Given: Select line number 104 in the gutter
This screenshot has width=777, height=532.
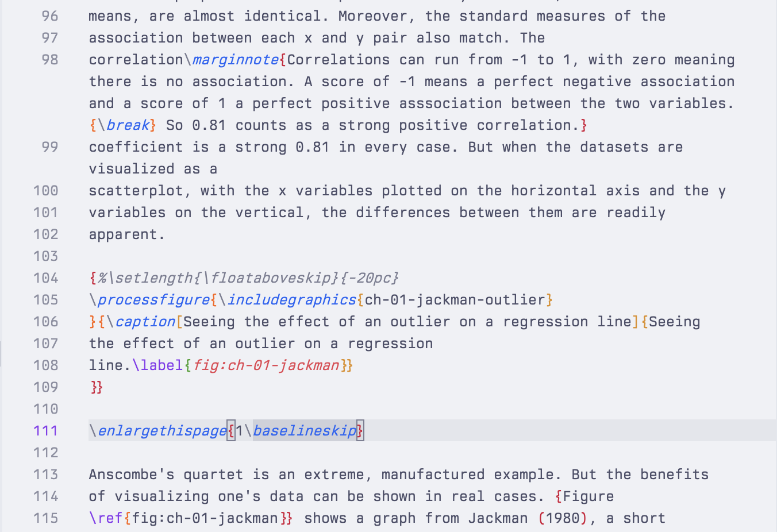Looking at the screenshot, I should click(x=46, y=278).
